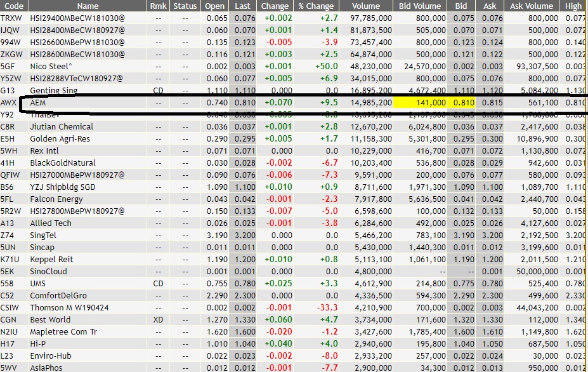Select HSI27000MBePW180927@ warrant name
This screenshot has width=588, height=372.
77,175
